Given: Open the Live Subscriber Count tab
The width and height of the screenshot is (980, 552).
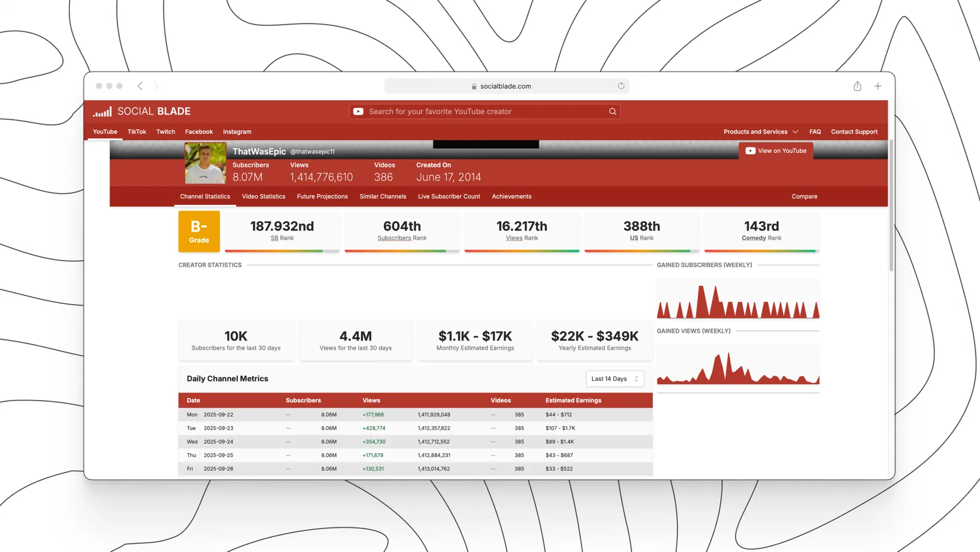Looking at the screenshot, I should 449,197.
